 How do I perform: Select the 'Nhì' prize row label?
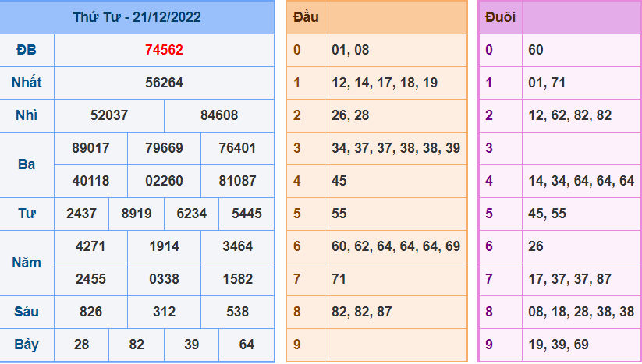(27, 115)
